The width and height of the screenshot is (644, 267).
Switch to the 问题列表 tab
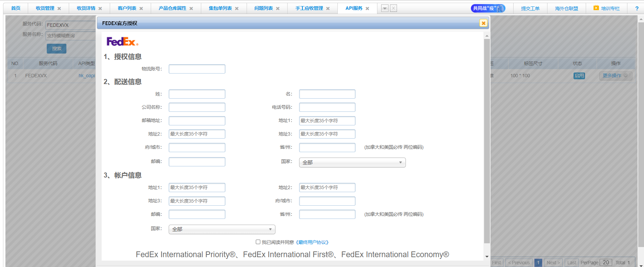pyautogui.click(x=263, y=8)
